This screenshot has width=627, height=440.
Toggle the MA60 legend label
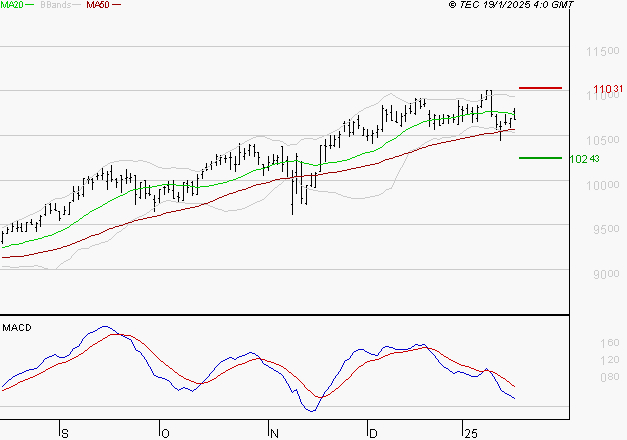pos(98,6)
